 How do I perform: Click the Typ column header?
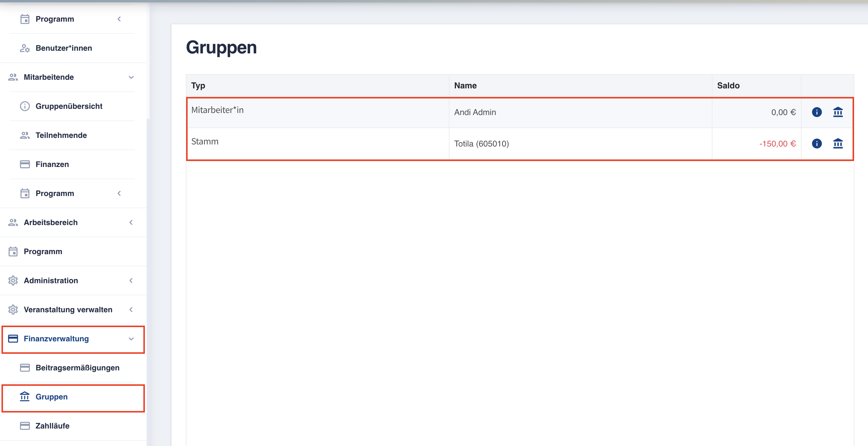point(317,85)
